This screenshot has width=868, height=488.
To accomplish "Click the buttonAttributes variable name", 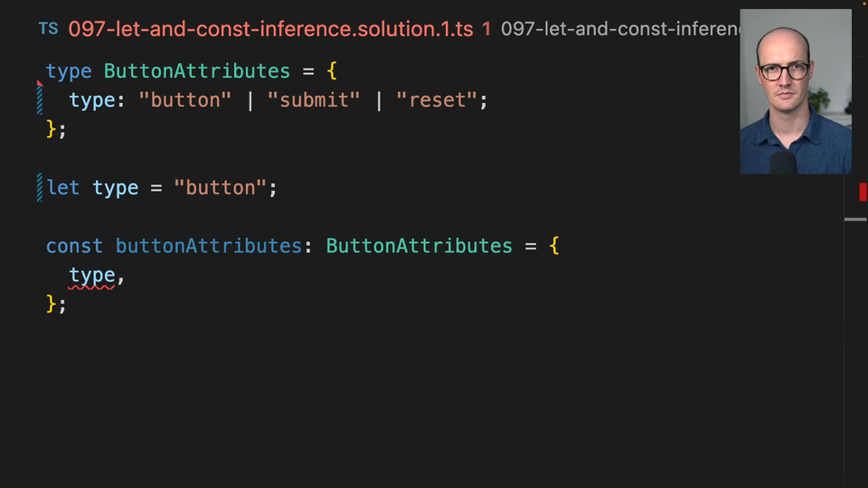I will 208,246.
